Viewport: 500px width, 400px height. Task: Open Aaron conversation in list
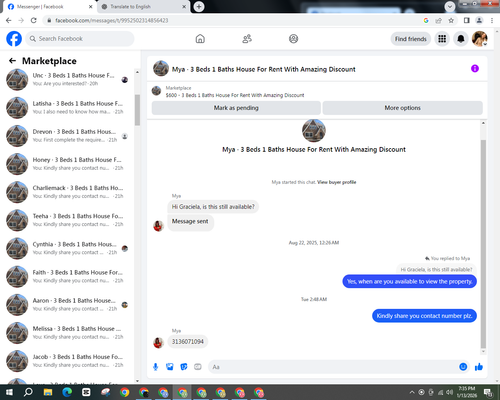click(x=67, y=305)
